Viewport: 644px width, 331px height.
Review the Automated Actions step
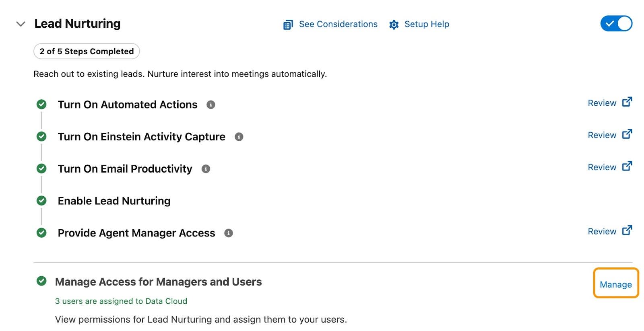[x=602, y=103]
